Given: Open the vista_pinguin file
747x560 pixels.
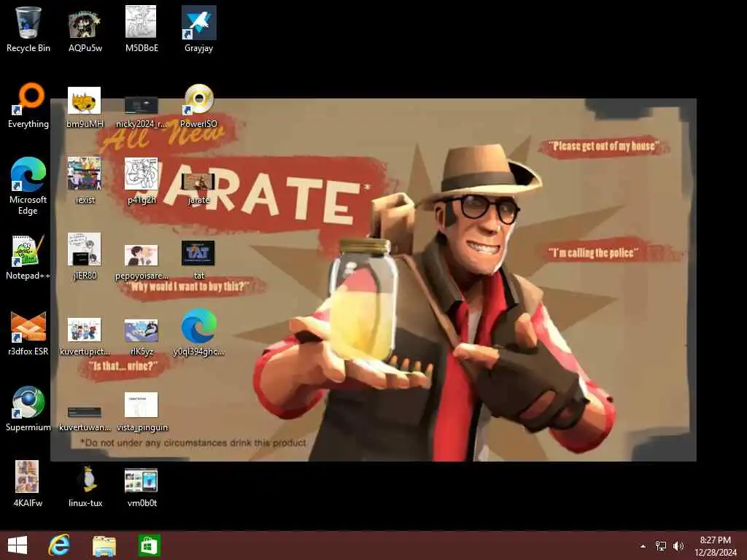Looking at the screenshot, I should pos(142,412).
